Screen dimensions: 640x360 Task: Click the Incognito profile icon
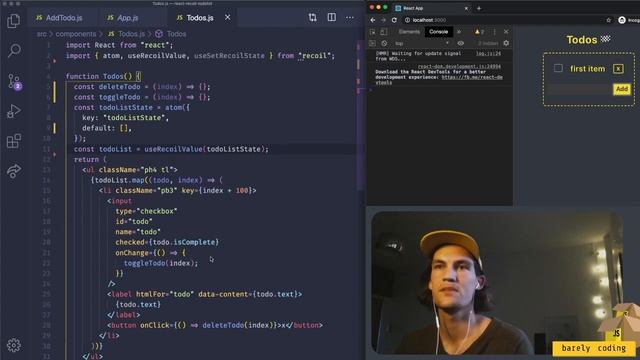tap(622, 20)
